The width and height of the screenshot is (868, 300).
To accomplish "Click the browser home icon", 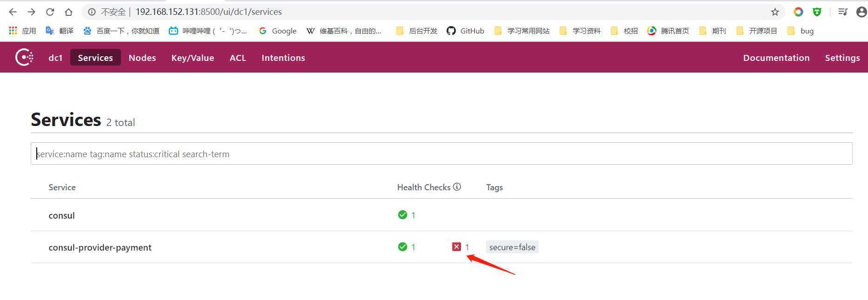I will 69,12.
